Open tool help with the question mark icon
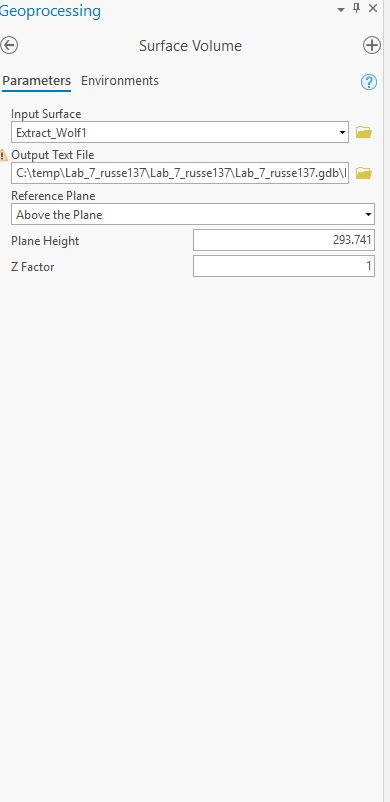This screenshot has height=802, width=390. point(369,82)
